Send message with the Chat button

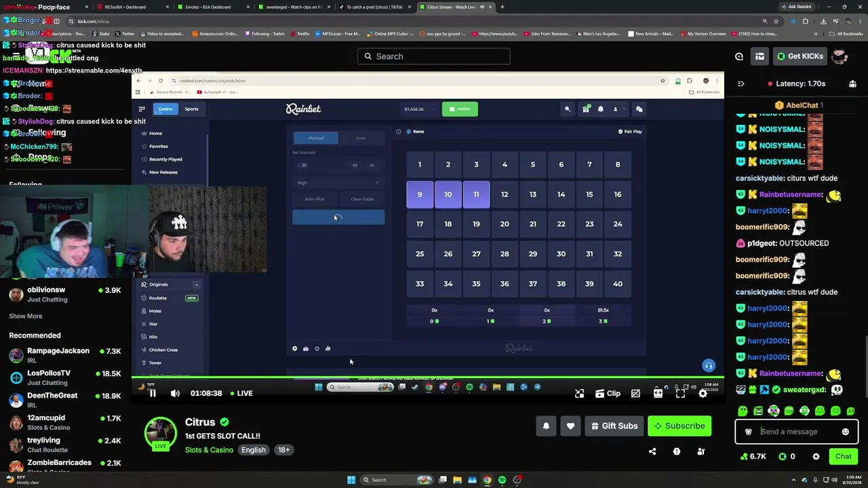844,456
